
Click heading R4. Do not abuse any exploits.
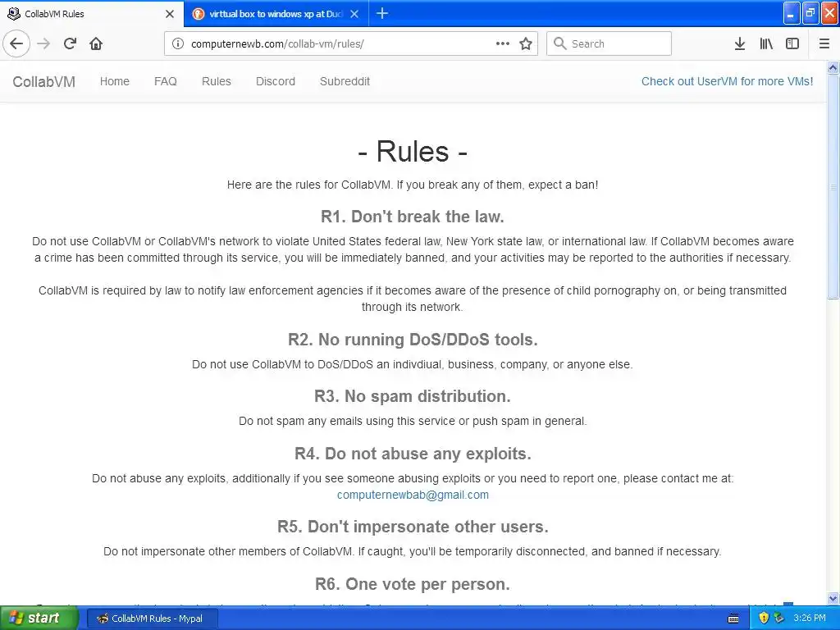[413, 454]
